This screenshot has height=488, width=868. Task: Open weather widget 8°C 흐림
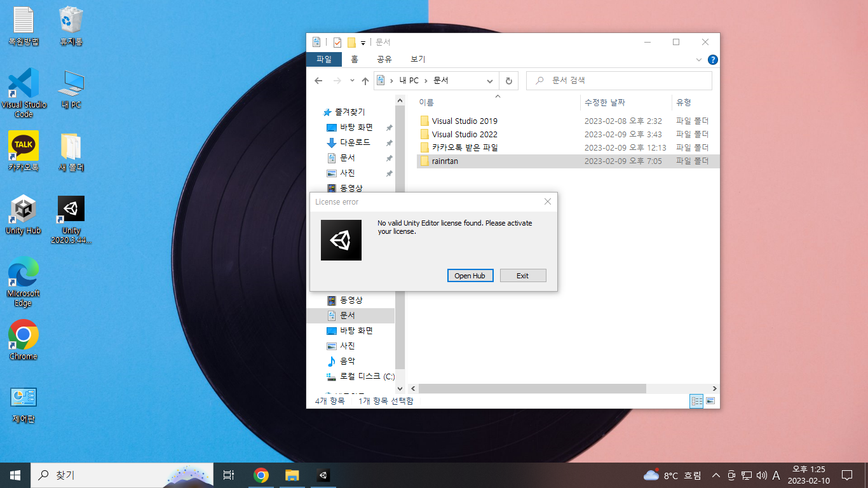pyautogui.click(x=672, y=475)
